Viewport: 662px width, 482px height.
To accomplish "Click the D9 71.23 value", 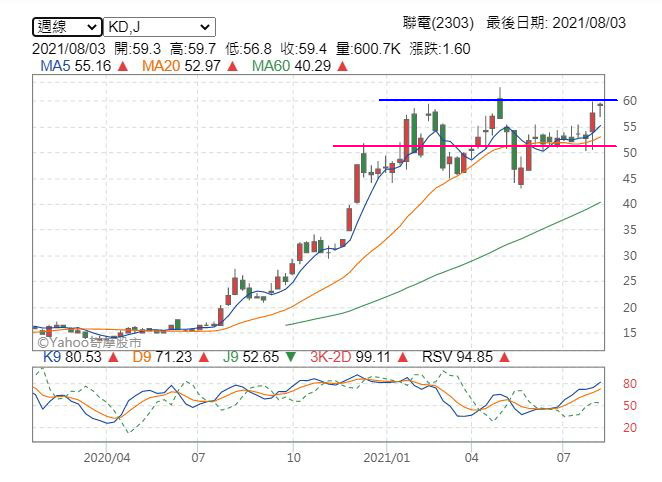I will tap(162, 357).
